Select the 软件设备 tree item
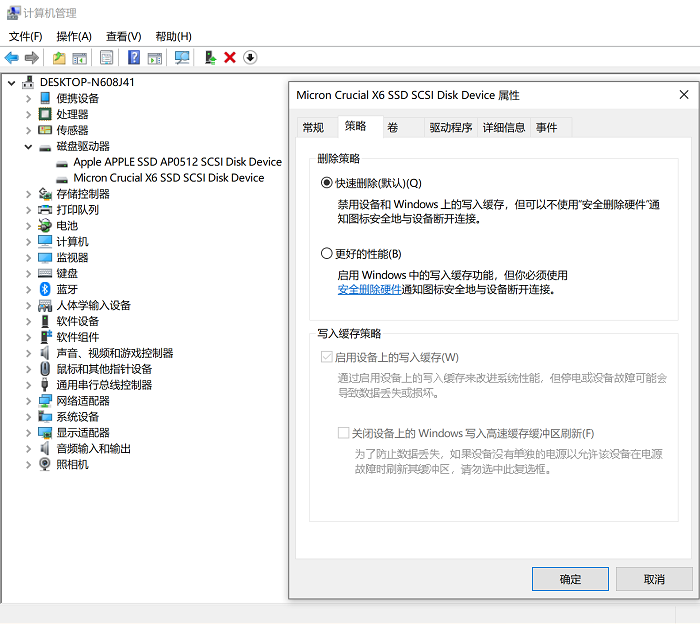Image resolution: width=700 pixels, height=624 pixels. pyautogui.click(x=78, y=321)
